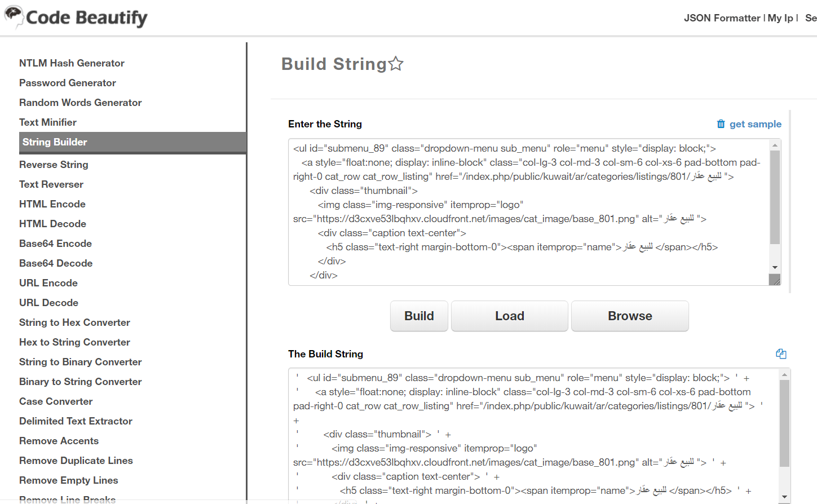
Task: Click output textarea scrollbar up arrow
Action: [784, 374]
